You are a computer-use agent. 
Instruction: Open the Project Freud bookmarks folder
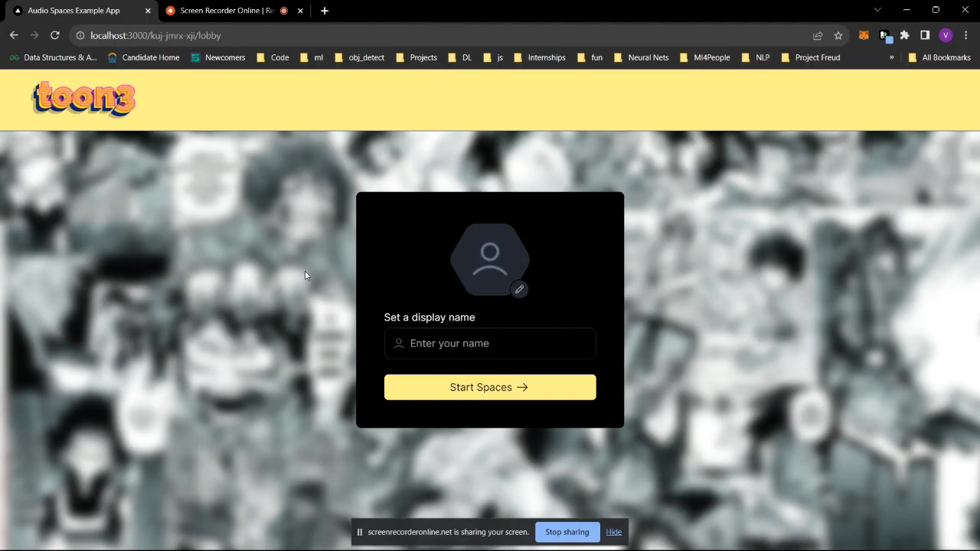pos(810,57)
